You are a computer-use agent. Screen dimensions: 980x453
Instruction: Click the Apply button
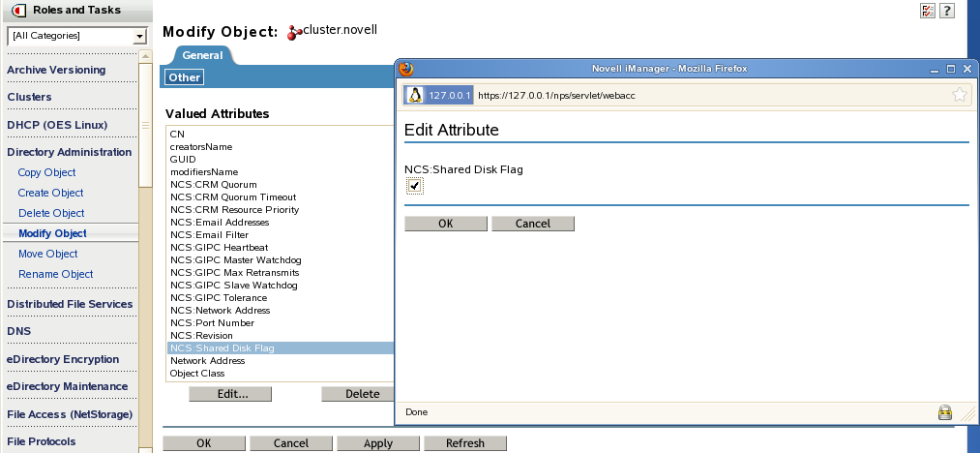pos(378,443)
